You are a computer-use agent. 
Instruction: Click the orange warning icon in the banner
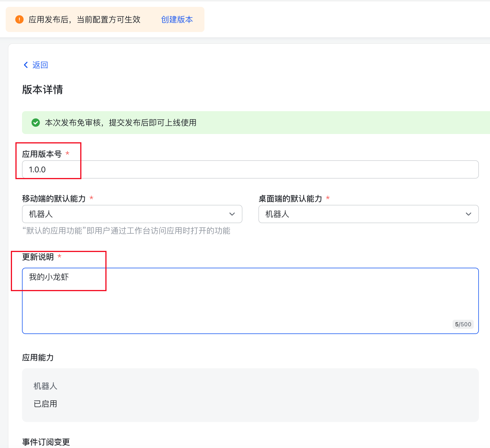(x=19, y=19)
